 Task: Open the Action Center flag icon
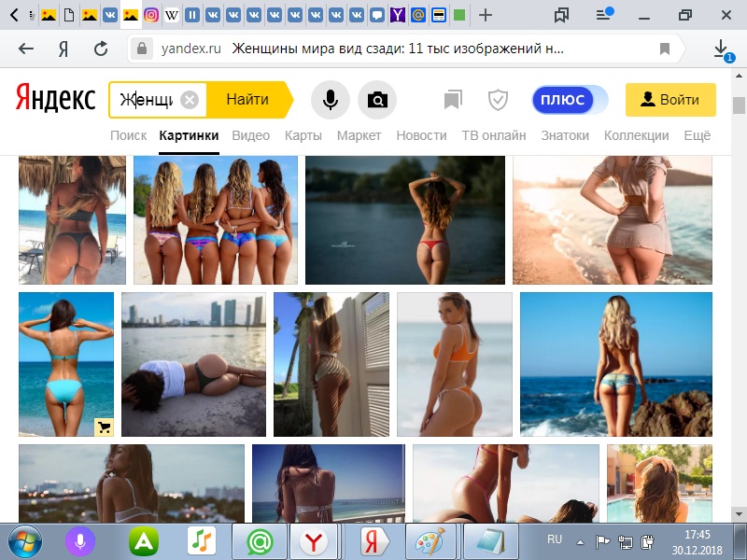tap(602, 542)
